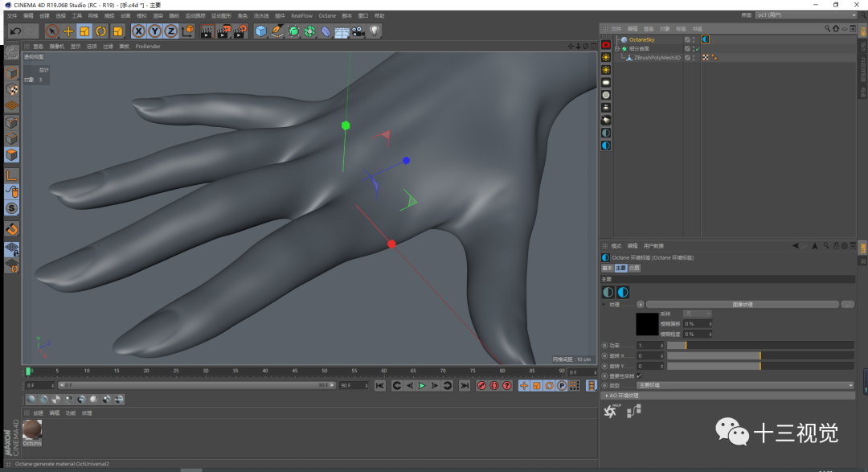Viewport: 868px width, 472px height.
Task: Open the subdivision surface generator icon
Action: tap(293, 31)
